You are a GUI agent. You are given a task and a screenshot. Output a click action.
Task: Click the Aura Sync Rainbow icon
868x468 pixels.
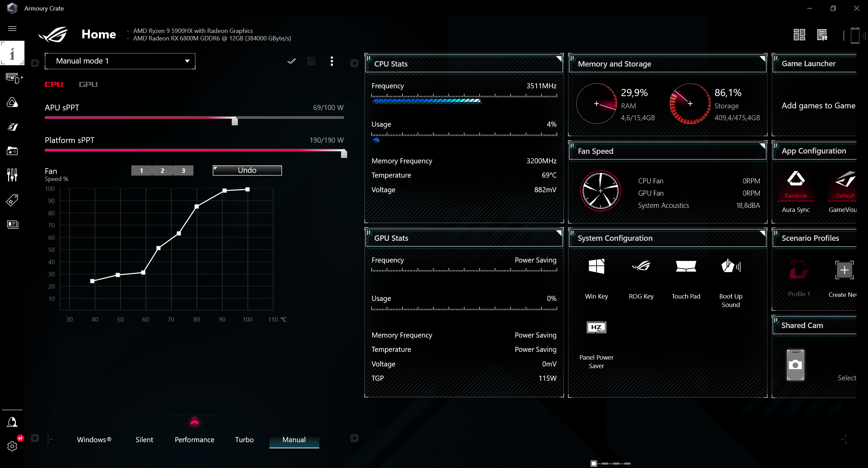coord(796,179)
